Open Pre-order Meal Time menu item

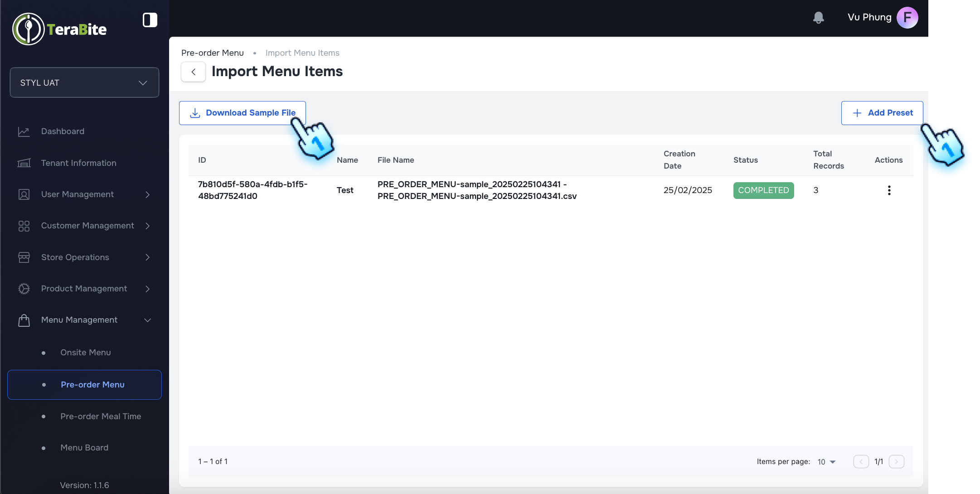(101, 417)
